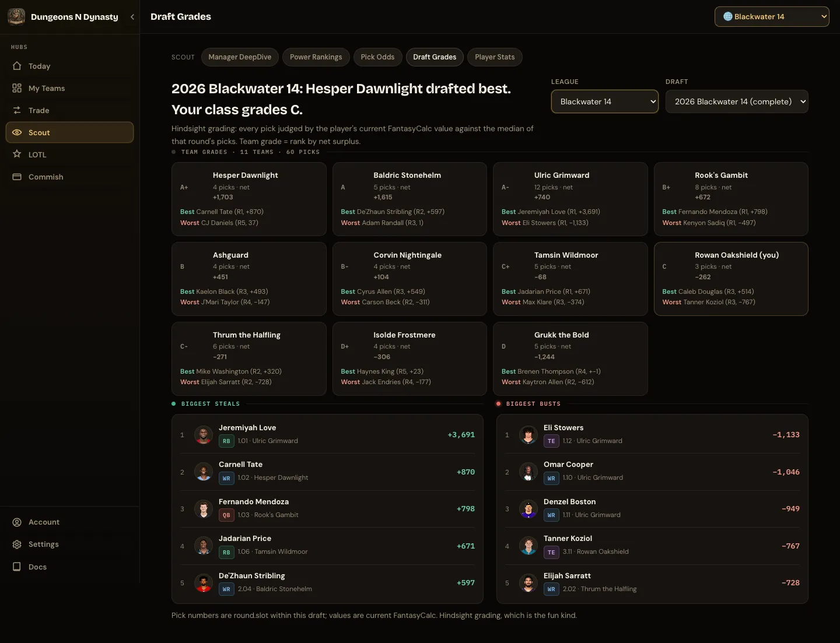Click Jeremiyah Love's +3,691 value
This screenshot has width=840, height=643.
[461, 435]
